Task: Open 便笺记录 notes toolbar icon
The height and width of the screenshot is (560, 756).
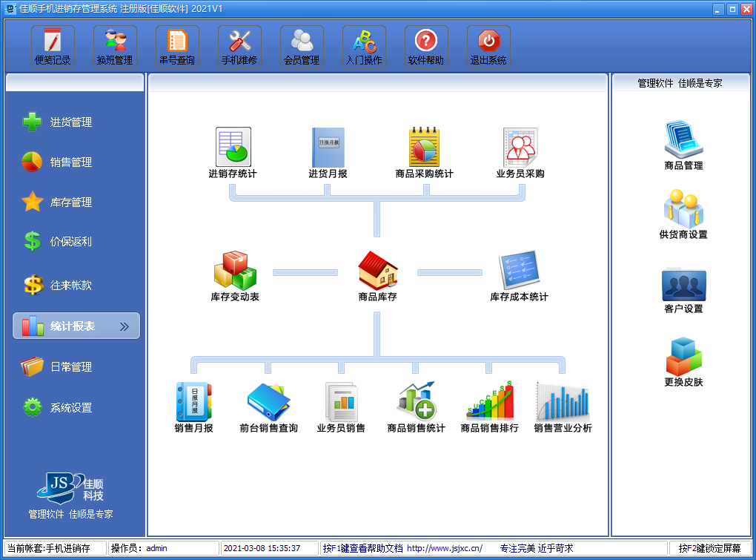Action: tap(53, 47)
